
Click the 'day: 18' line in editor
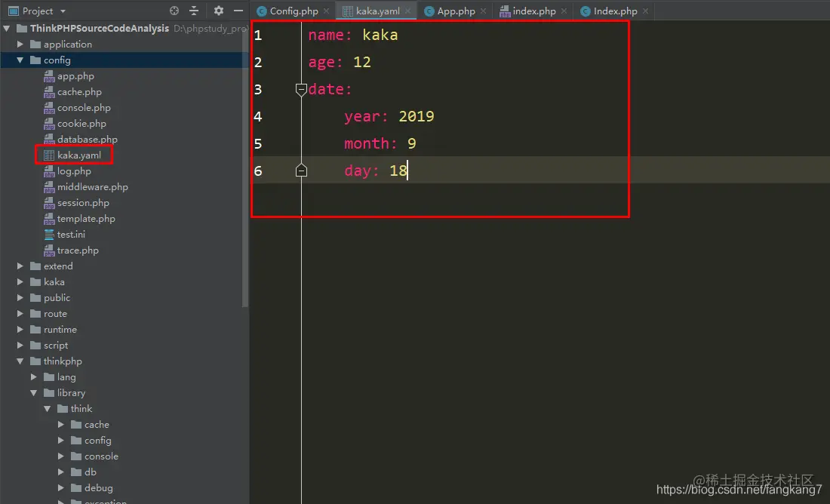[x=376, y=171]
